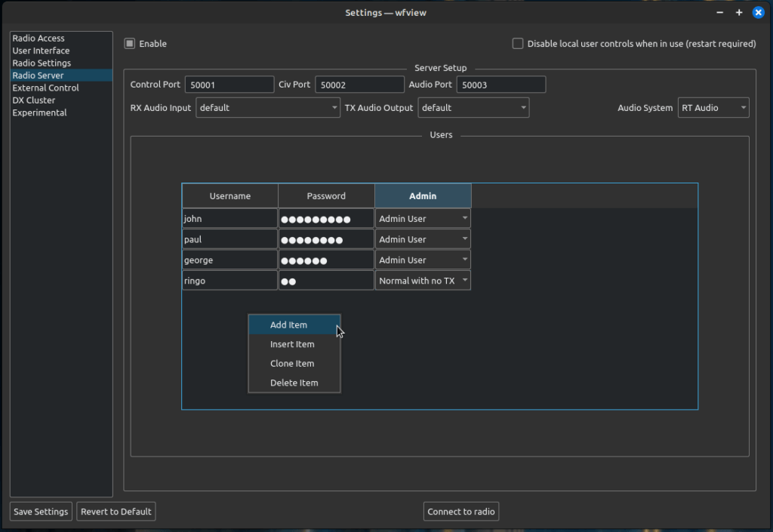Click Save Settings button

pos(41,512)
